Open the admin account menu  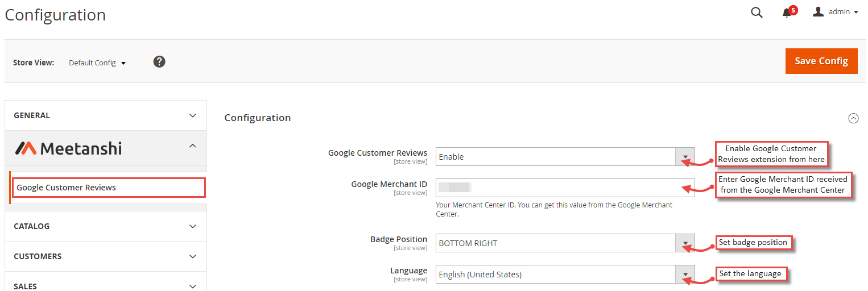pyautogui.click(x=836, y=12)
